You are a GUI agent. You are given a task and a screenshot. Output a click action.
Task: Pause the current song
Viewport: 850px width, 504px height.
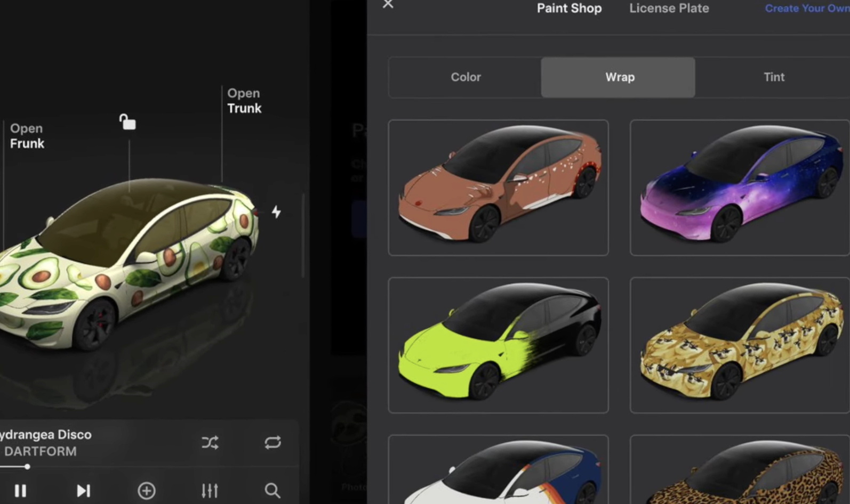[x=20, y=490]
